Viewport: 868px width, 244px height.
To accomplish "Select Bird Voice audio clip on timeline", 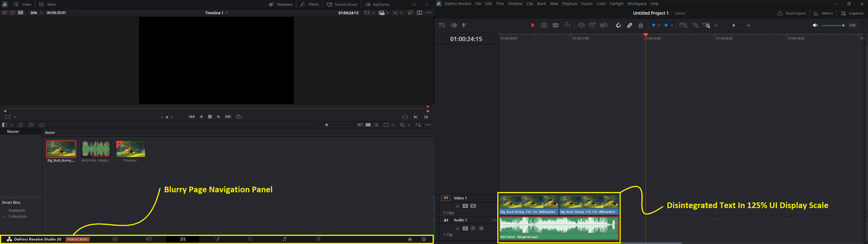I will (x=559, y=228).
